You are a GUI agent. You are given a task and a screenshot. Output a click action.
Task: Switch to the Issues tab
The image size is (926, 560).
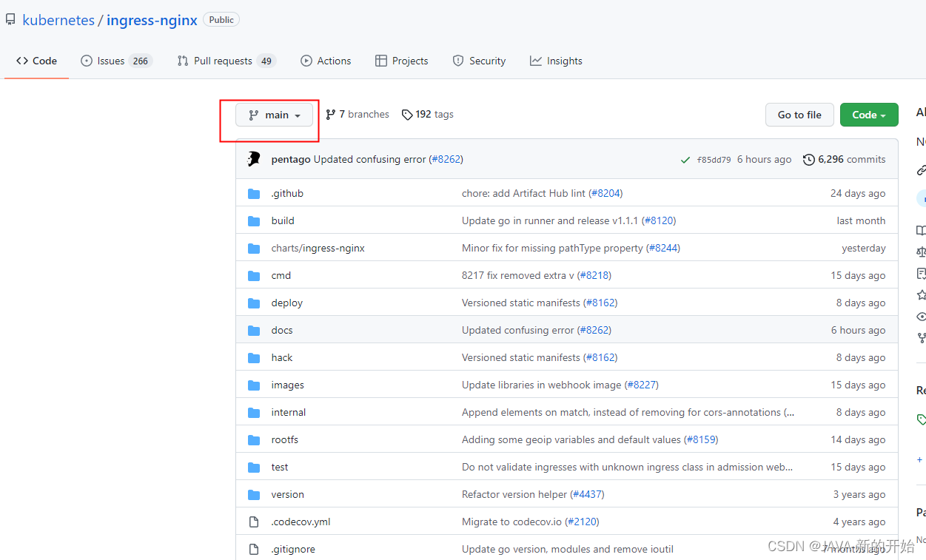click(116, 61)
